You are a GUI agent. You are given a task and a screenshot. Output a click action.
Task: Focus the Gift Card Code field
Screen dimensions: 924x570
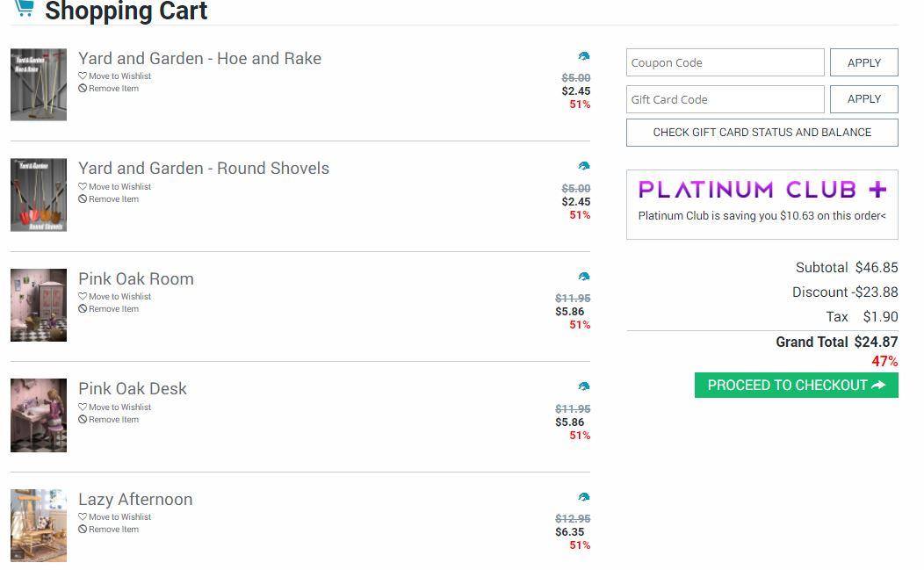pos(725,99)
